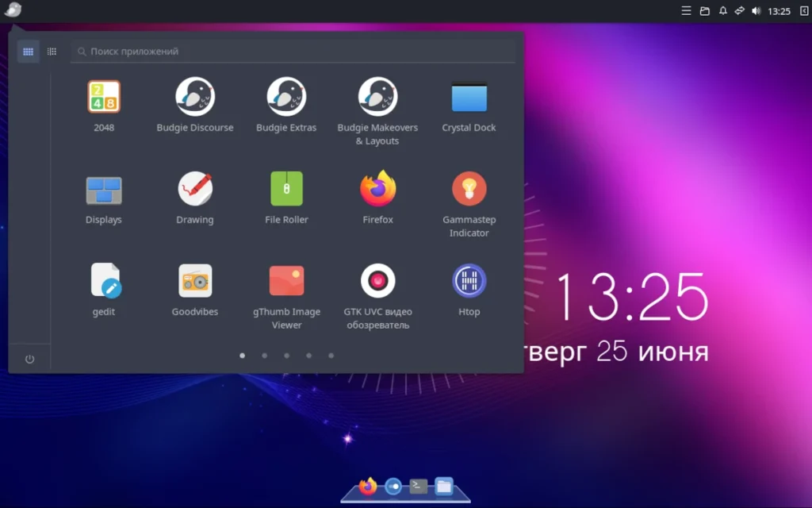This screenshot has height=508, width=812.
Task: Switch to compact grid view mode
Action: [x=52, y=52]
